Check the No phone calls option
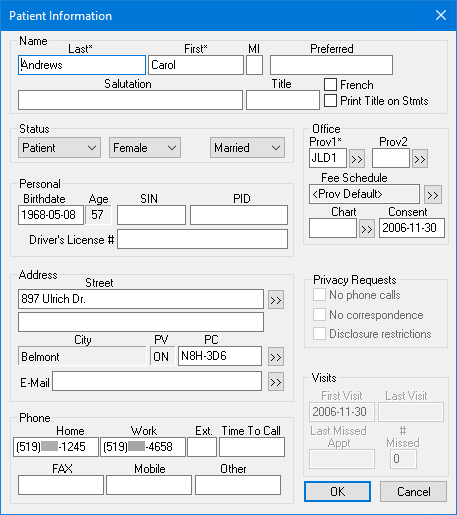 (319, 295)
